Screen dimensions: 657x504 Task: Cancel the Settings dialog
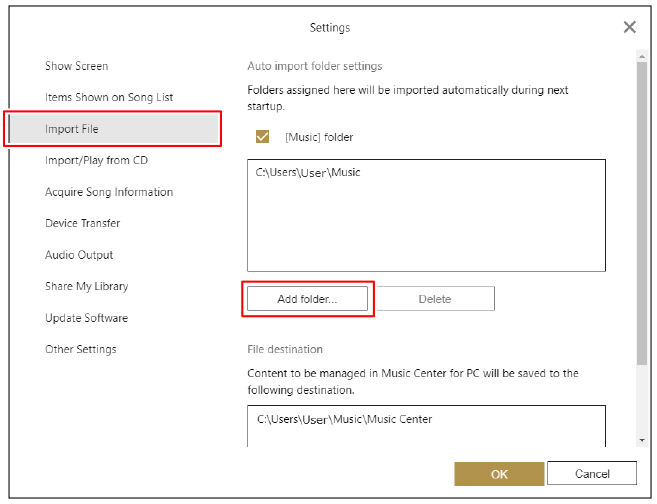tap(592, 474)
